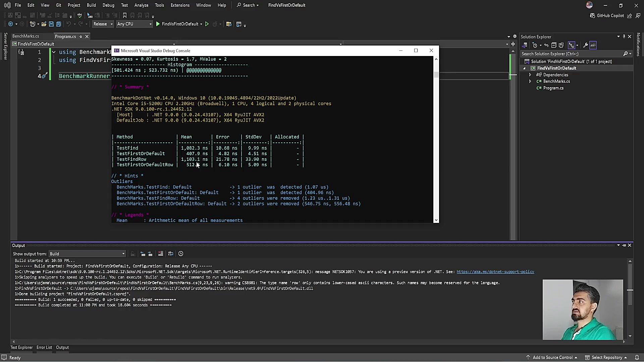Expand the BenchMarks.cs node in Solution Explorer
This screenshot has height=362, width=644.
click(x=530, y=81)
